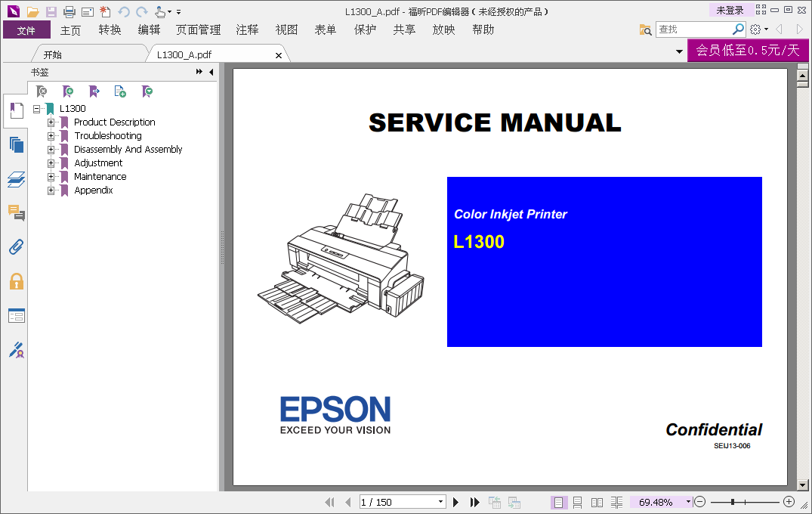812x514 pixels.
Task: Go to the next page
Action: click(455, 502)
